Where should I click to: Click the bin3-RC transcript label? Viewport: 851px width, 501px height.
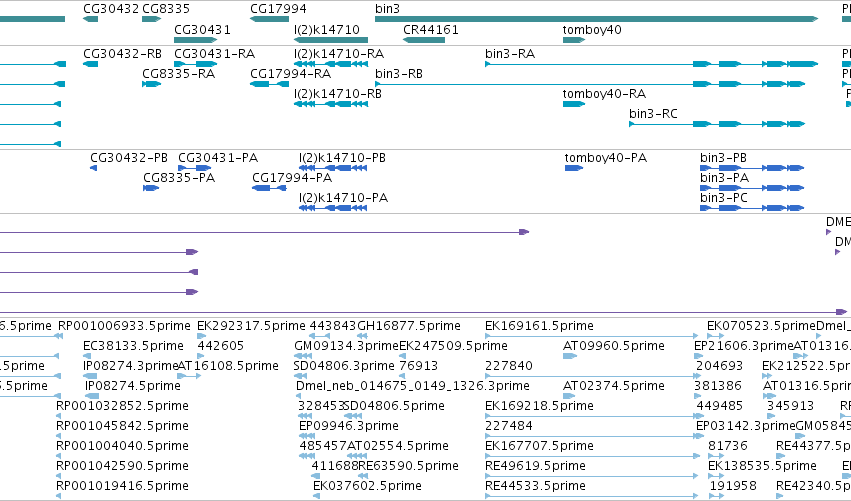click(653, 114)
